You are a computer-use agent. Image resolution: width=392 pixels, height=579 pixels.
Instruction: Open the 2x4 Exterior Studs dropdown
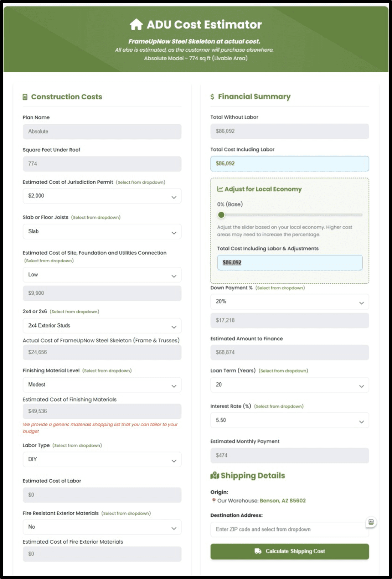tap(102, 326)
